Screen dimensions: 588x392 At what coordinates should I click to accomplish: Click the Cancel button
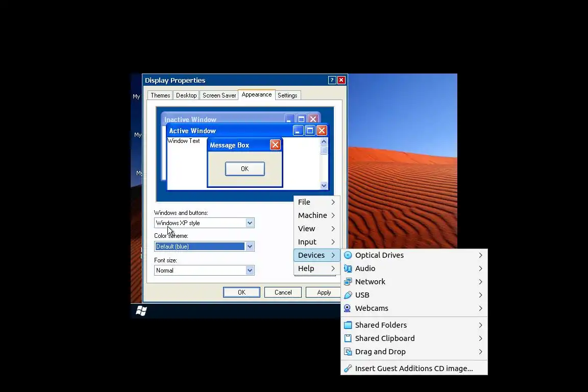pos(283,292)
